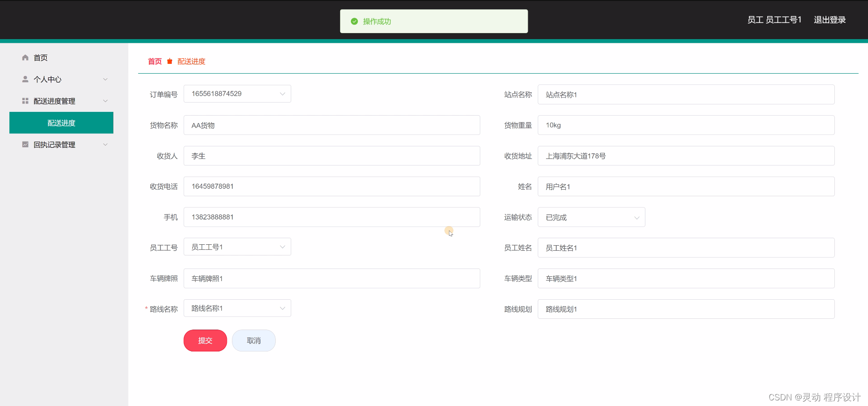Expand the 个人中心 menu chevron
Screen dimensions: 868x406
[105, 79]
